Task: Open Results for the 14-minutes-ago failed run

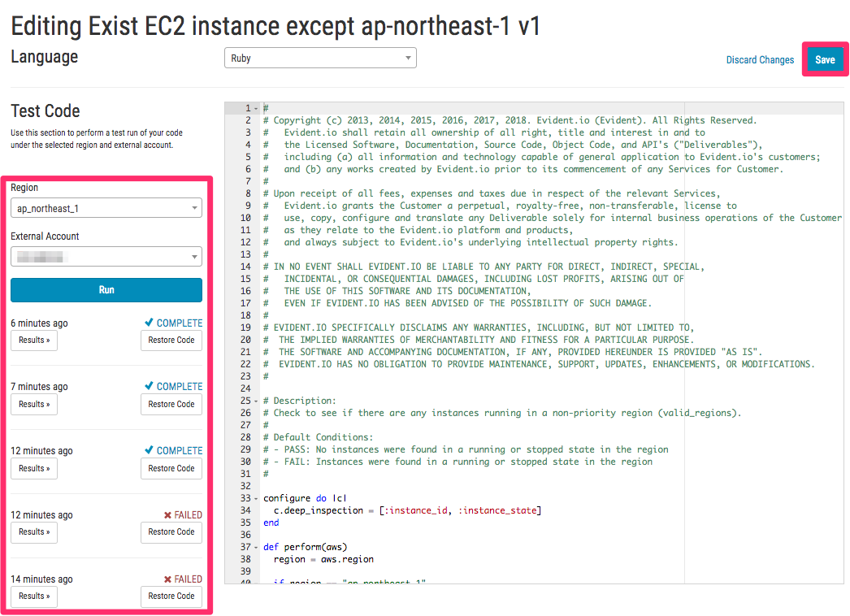Action: tap(33, 596)
